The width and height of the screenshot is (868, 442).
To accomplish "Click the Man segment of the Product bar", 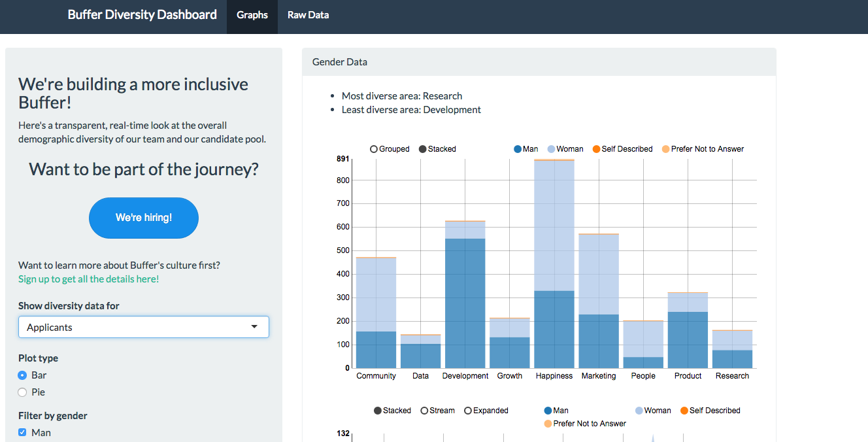I will (x=688, y=340).
